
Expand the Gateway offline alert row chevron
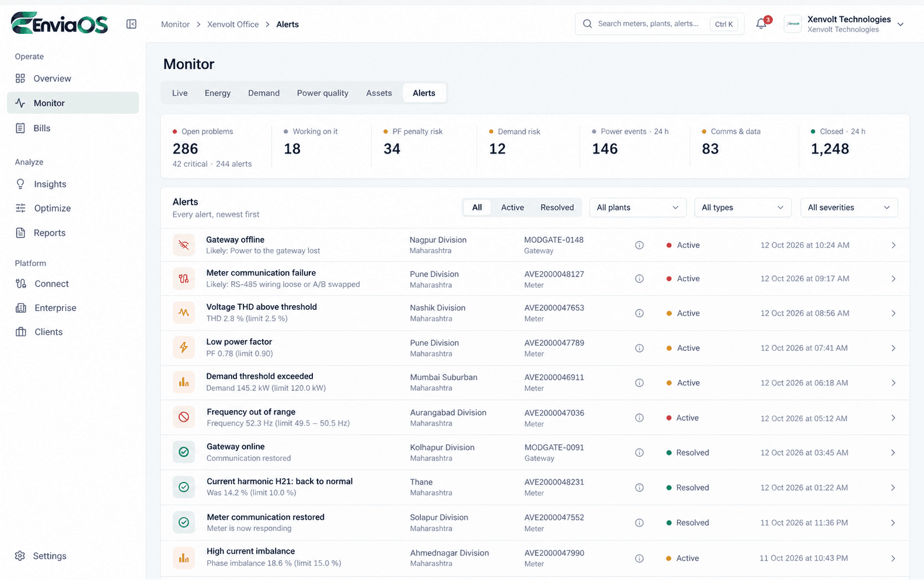click(x=893, y=245)
